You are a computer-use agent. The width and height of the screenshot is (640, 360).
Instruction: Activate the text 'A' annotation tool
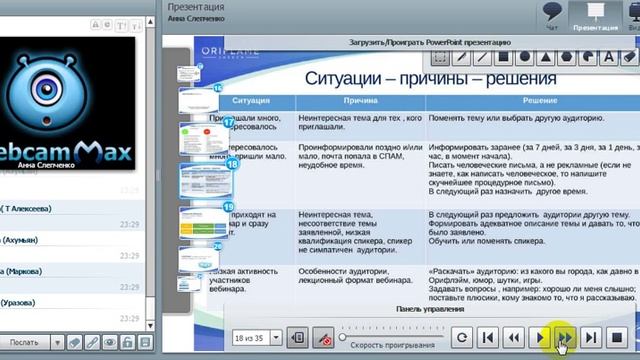[x=609, y=57]
